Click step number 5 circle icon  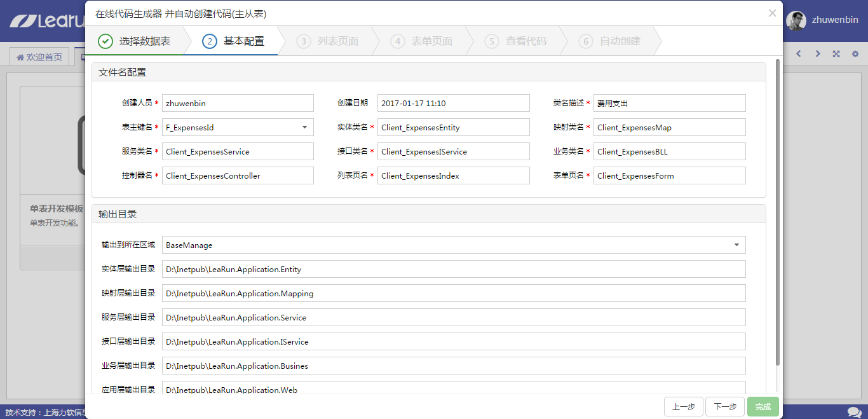492,41
